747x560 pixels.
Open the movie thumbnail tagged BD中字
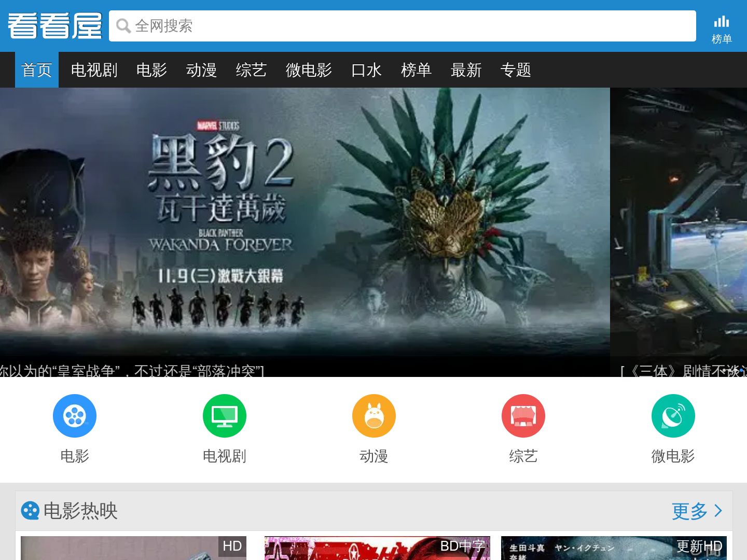point(377,548)
